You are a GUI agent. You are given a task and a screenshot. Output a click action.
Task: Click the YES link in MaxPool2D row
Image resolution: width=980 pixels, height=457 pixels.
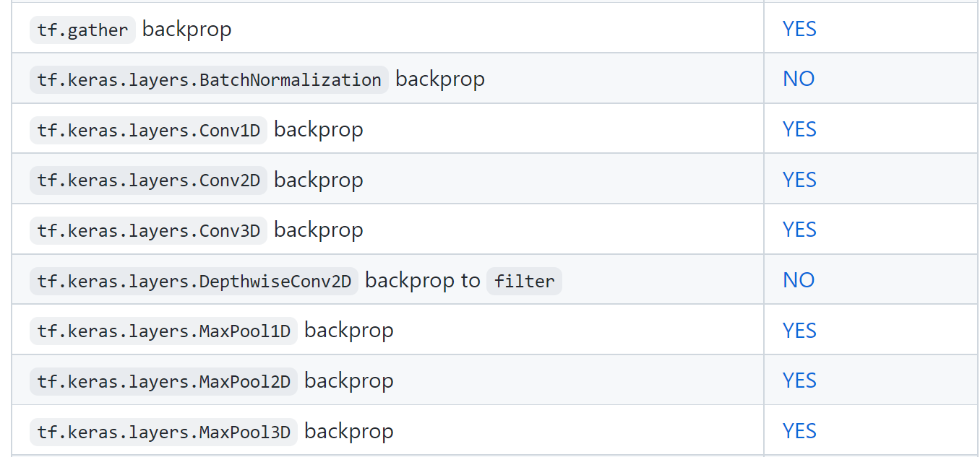tap(799, 380)
